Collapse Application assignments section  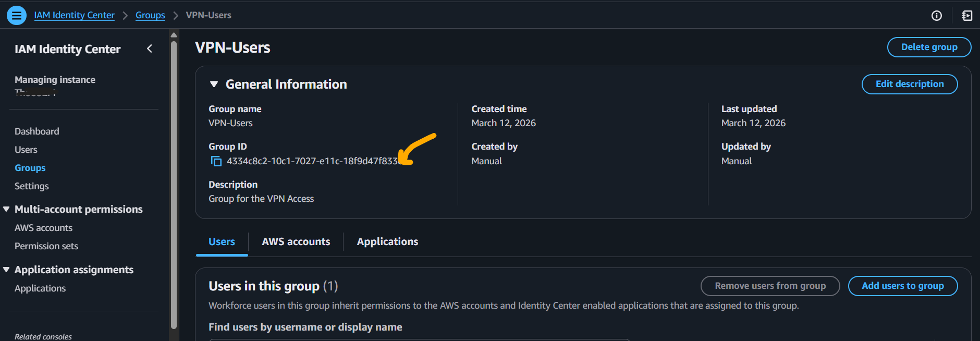click(x=6, y=270)
